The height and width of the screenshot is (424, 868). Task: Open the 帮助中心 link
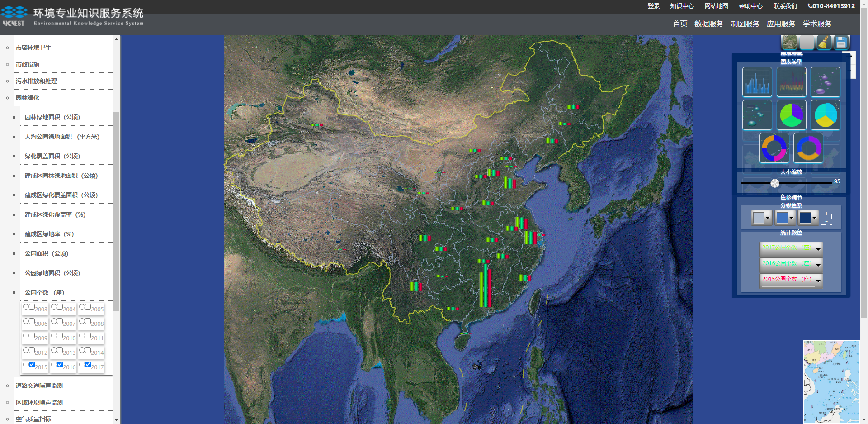[750, 6]
